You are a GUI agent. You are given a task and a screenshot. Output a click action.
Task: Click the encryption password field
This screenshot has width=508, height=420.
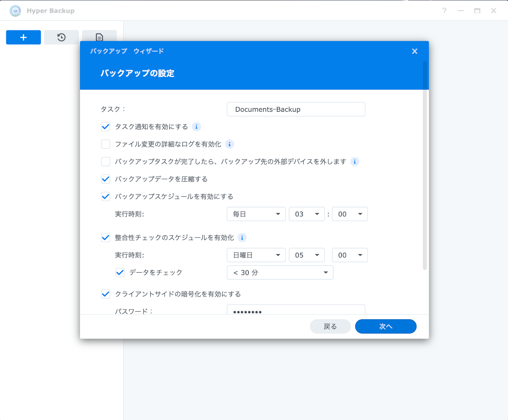[296, 309]
